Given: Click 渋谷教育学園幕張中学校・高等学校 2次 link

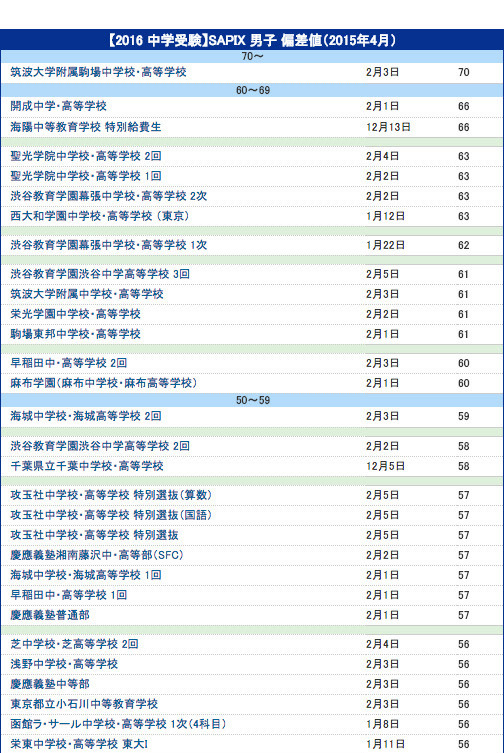Looking at the screenshot, I should [109, 196].
